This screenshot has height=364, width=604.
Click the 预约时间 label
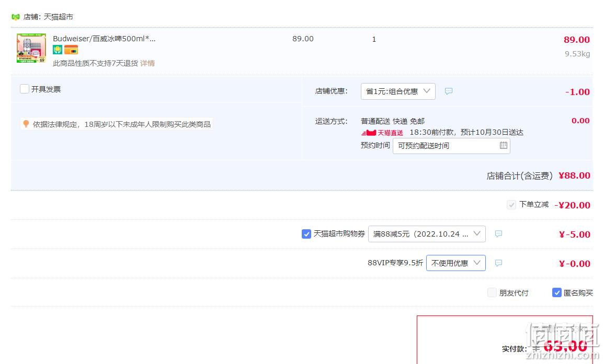pos(375,145)
